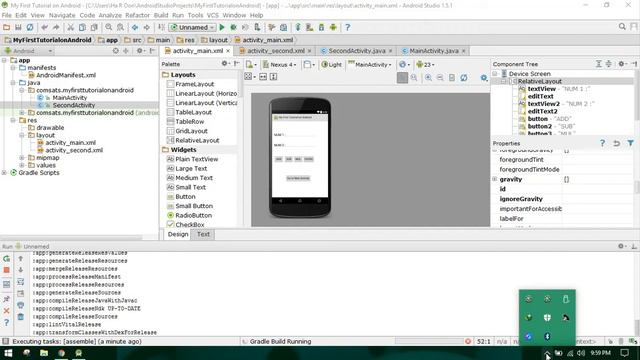
Task: Click the Project panel settings gear icon
Action: (x=140, y=51)
